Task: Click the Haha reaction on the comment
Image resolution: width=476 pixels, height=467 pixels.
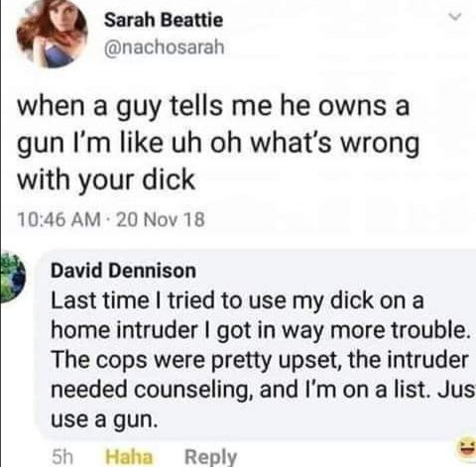Action: coord(129,456)
